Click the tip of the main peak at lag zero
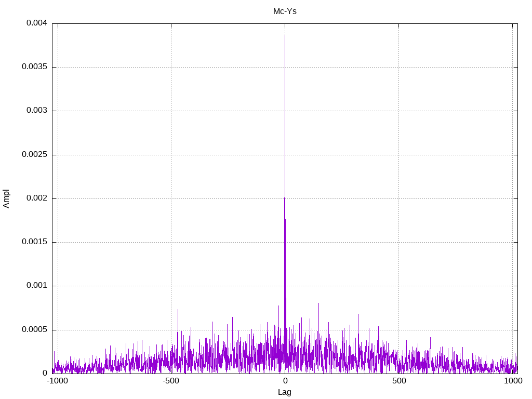This screenshot has width=532, height=399. tap(285, 35)
